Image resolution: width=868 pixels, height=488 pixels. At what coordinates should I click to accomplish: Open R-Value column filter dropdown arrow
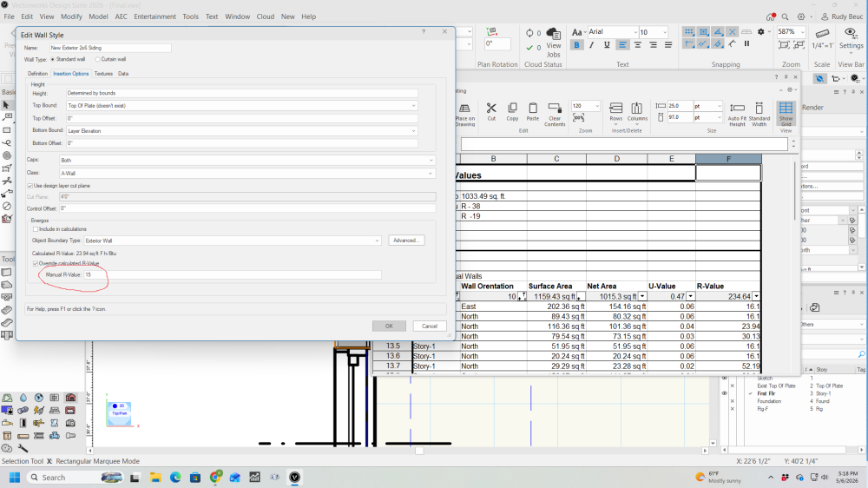[756, 296]
